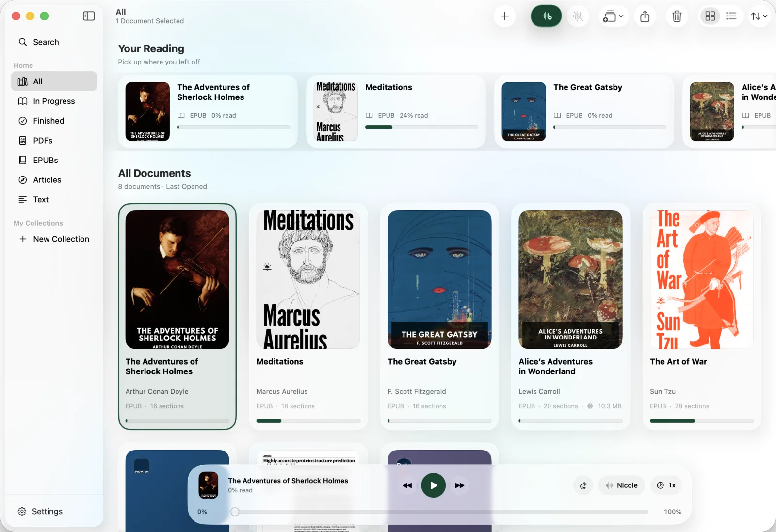Select The Great Gatsby book cover
This screenshot has height=532, width=776.
[439, 279]
